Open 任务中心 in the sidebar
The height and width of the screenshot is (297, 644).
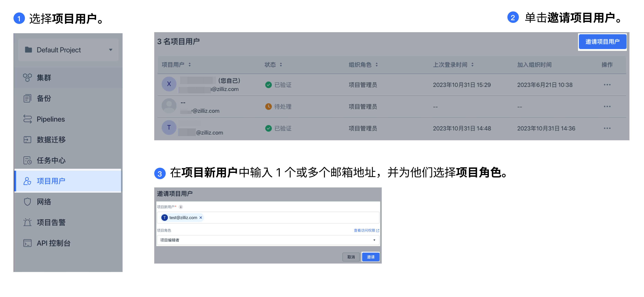68,160
